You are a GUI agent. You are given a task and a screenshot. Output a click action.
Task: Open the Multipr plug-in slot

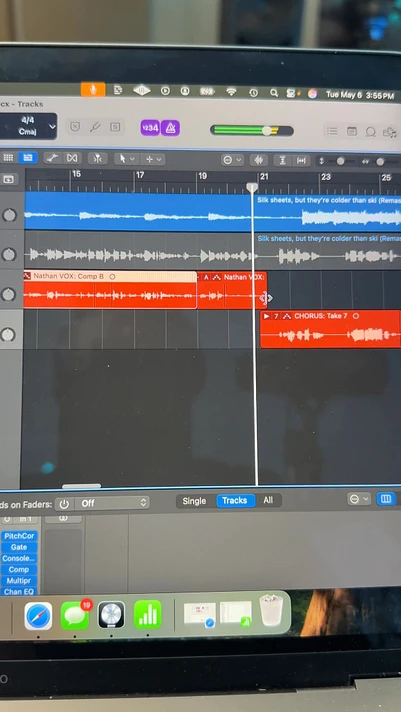(x=19, y=581)
